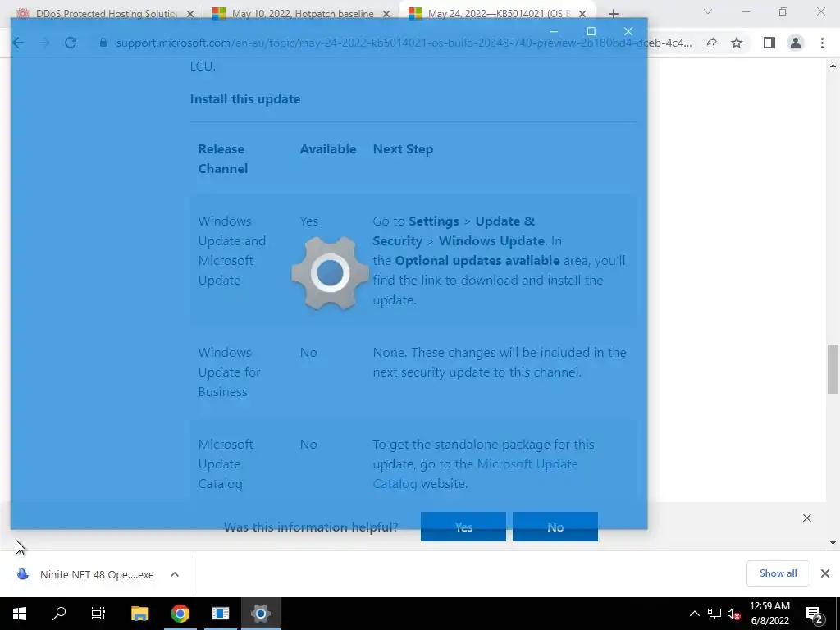Go back using the browser back arrow
This screenshot has height=630, width=840.
point(18,43)
